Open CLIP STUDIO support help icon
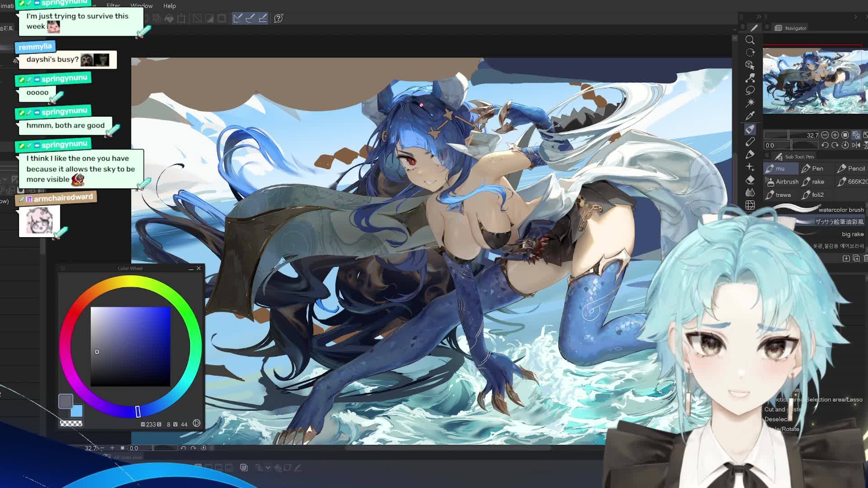 pyautogui.click(x=278, y=19)
